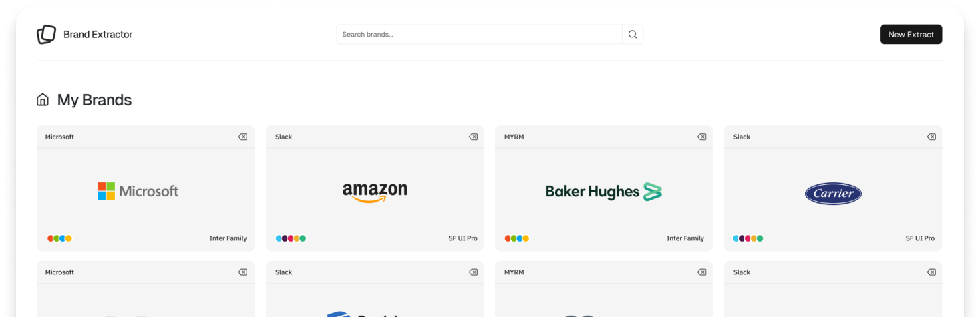This screenshot has height=317, width=980.
Task: Click the search magnifier icon
Action: [x=633, y=35]
